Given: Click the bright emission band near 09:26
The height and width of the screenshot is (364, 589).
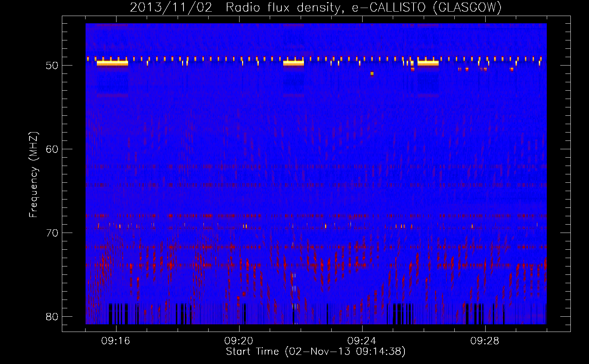Looking at the screenshot, I should tap(428, 63).
